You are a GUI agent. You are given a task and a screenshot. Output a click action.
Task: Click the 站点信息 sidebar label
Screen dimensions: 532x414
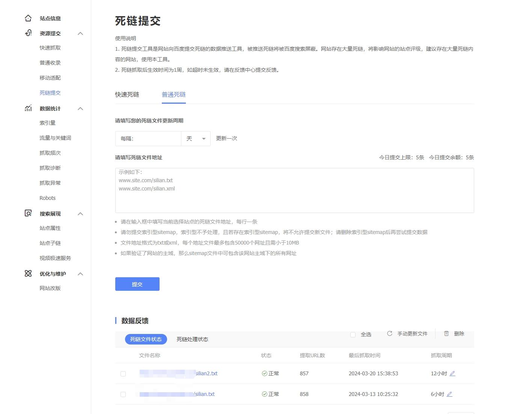tap(50, 18)
